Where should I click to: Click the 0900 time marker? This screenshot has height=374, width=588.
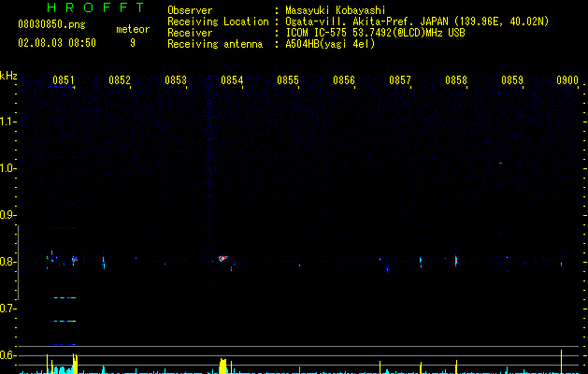pyautogui.click(x=567, y=79)
